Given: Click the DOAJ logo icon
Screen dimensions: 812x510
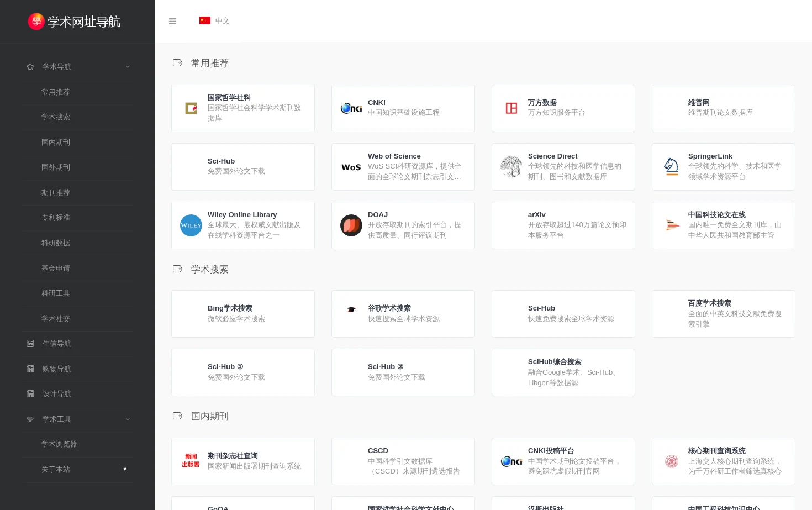Looking at the screenshot, I should click(351, 225).
